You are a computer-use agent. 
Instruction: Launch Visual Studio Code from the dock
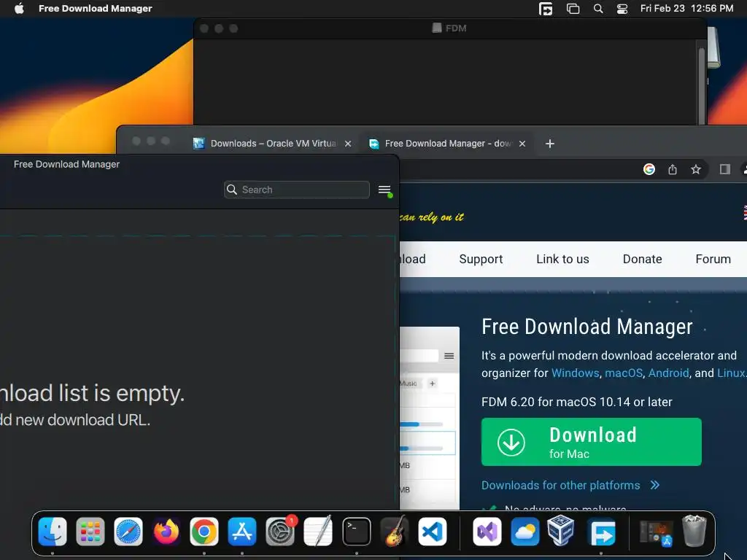click(x=433, y=532)
